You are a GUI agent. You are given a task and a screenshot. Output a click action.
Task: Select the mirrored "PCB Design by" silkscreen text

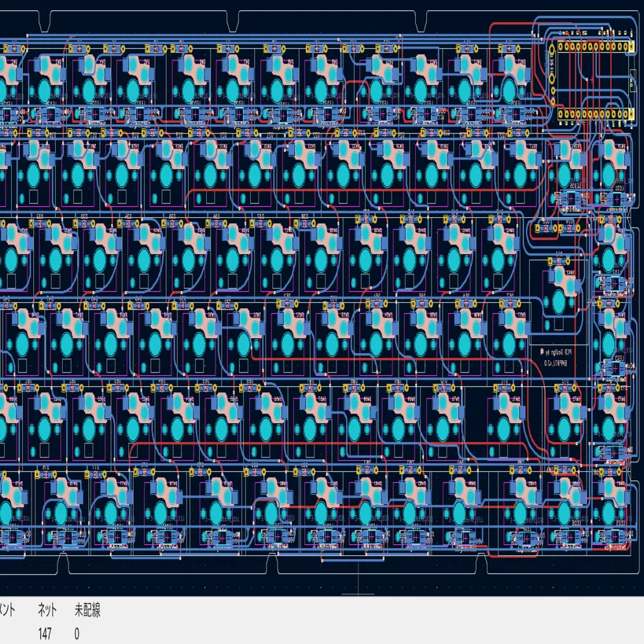click(x=557, y=352)
